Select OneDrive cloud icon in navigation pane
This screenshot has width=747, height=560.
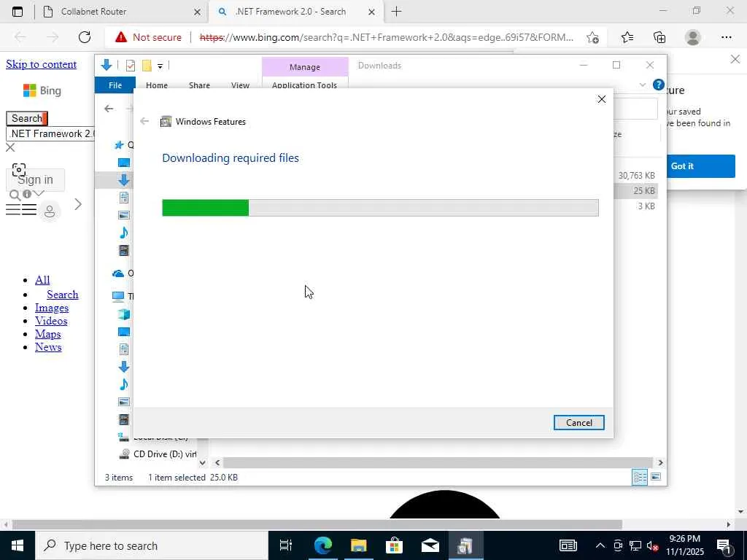[x=117, y=273]
